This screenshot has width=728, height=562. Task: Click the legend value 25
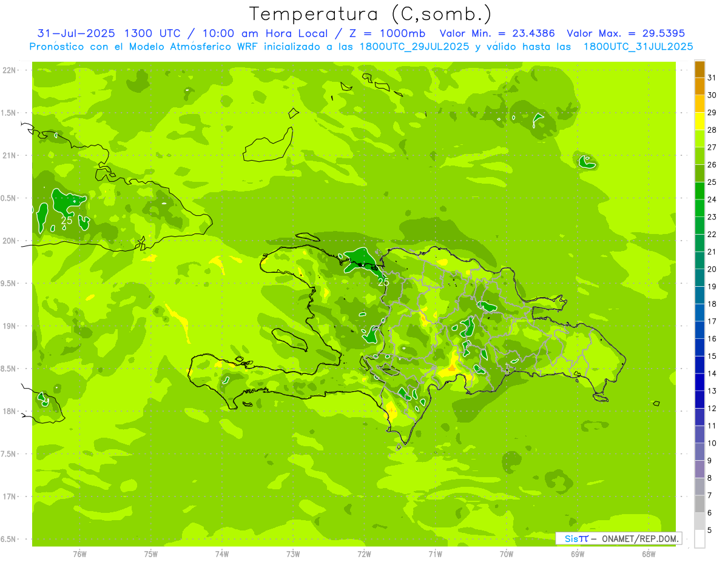coord(712,182)
